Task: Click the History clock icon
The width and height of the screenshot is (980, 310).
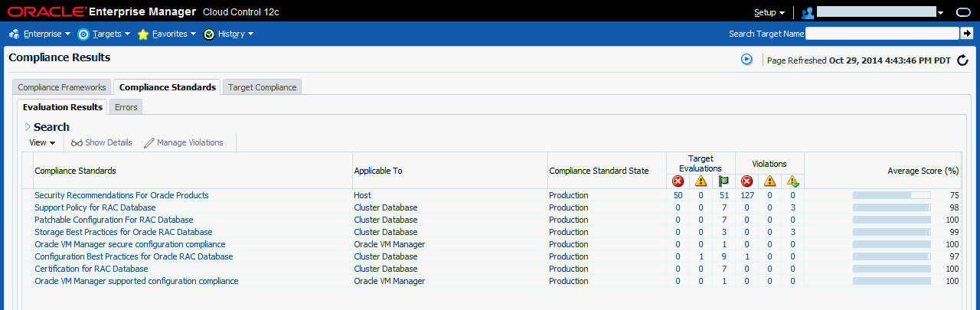Action: click(209, 34)
